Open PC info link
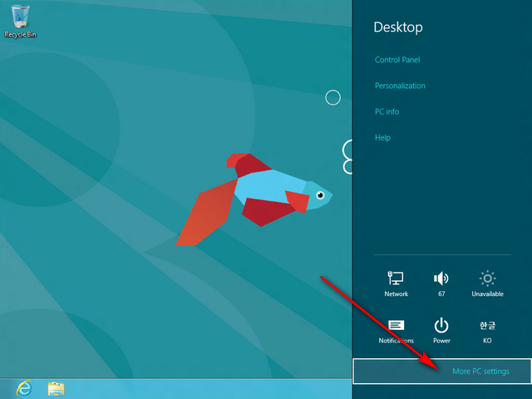 387,111
